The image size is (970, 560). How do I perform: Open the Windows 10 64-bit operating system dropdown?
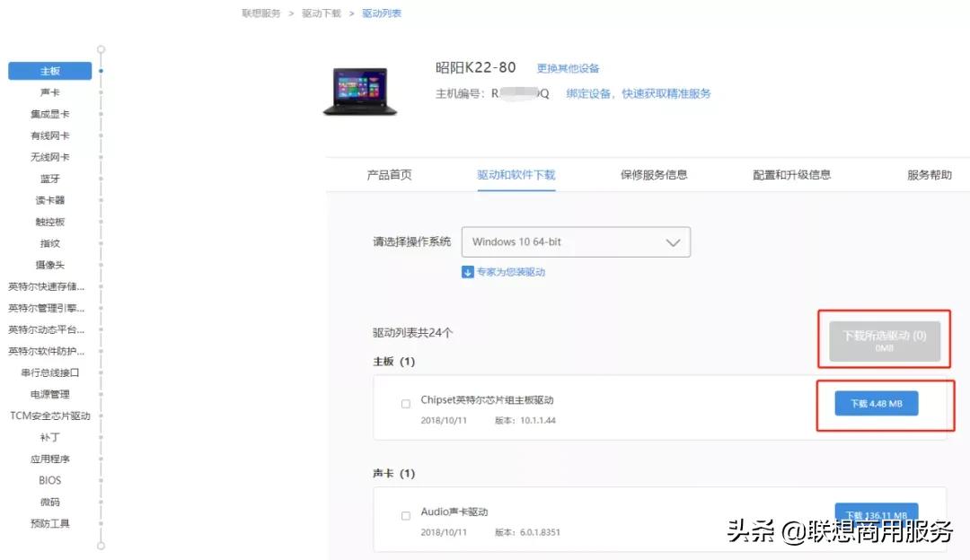[x=575, y=241]
